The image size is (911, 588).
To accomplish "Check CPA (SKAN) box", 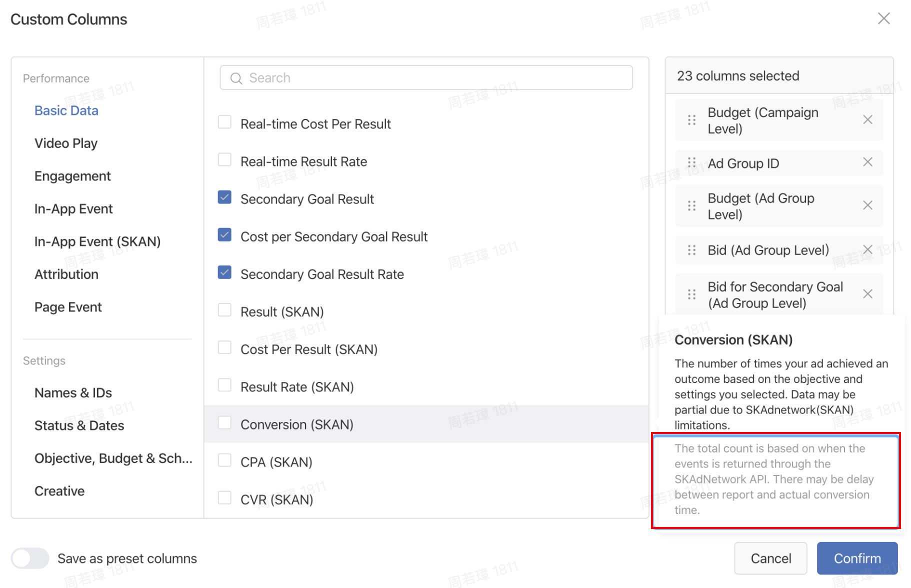I will pos(224,460).
